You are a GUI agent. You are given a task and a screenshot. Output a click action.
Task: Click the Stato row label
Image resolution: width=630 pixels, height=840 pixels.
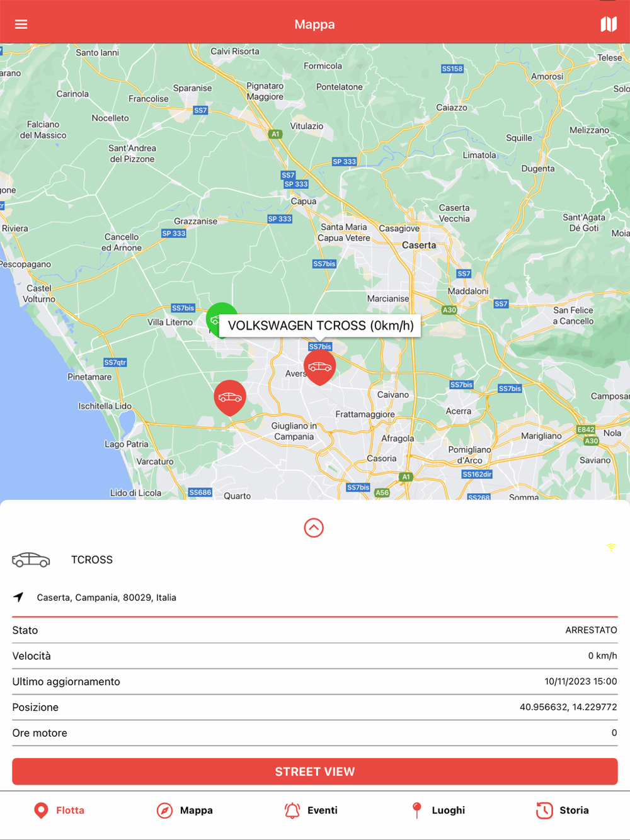[25, 630]
